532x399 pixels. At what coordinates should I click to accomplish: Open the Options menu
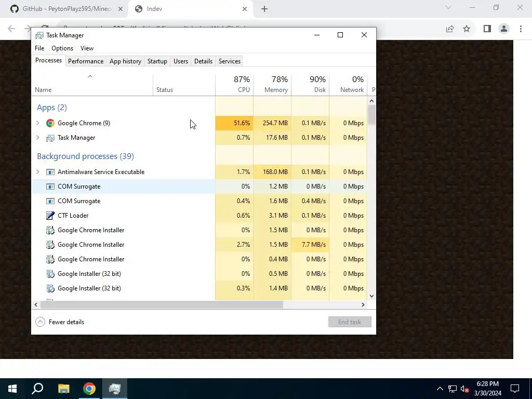click(62, 48)
